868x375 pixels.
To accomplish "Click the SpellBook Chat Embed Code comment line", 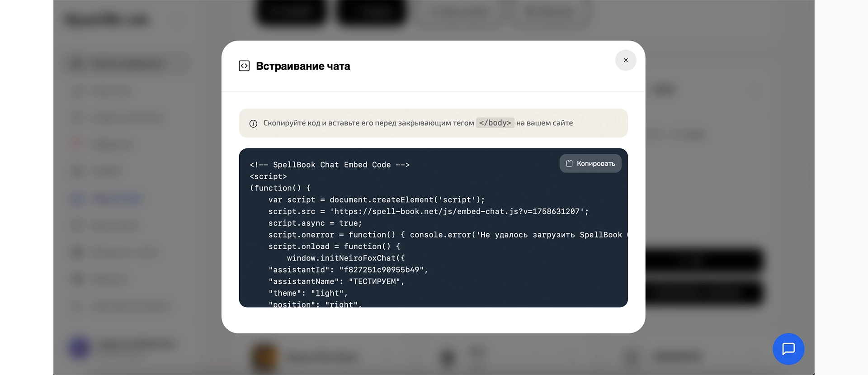I will click(x=330, y=165).
